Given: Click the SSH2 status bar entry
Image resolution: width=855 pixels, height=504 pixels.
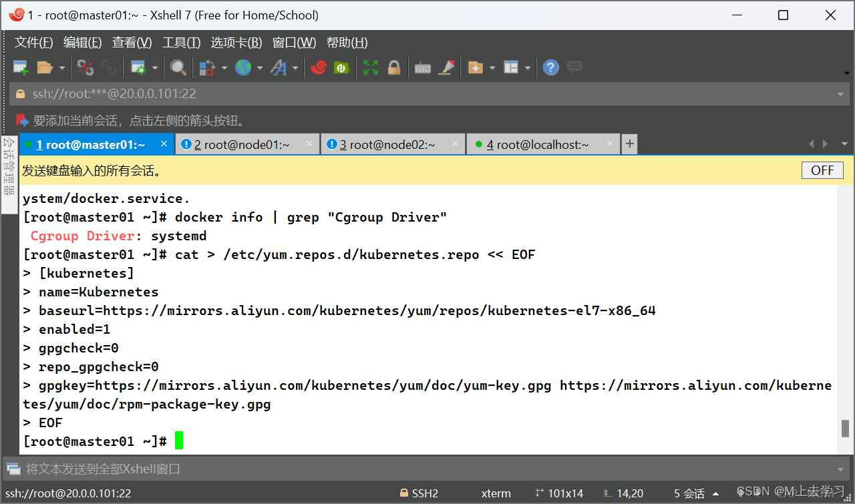Looking at the screenshot, I should (419, 494).
